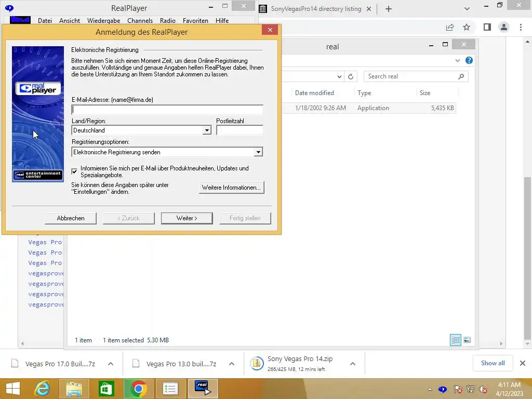Click the RealPlayer title bar eye icon
The image size is (532, 399).
(9, 8)
